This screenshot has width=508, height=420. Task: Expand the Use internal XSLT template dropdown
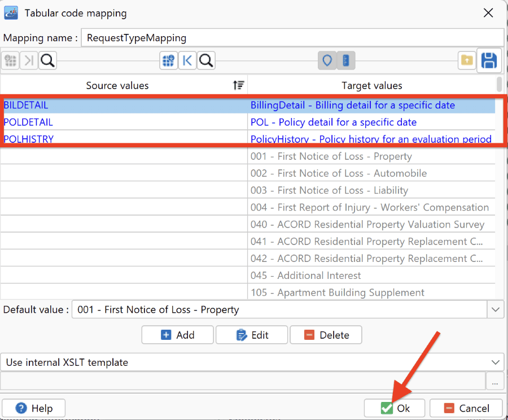(496, 362)
